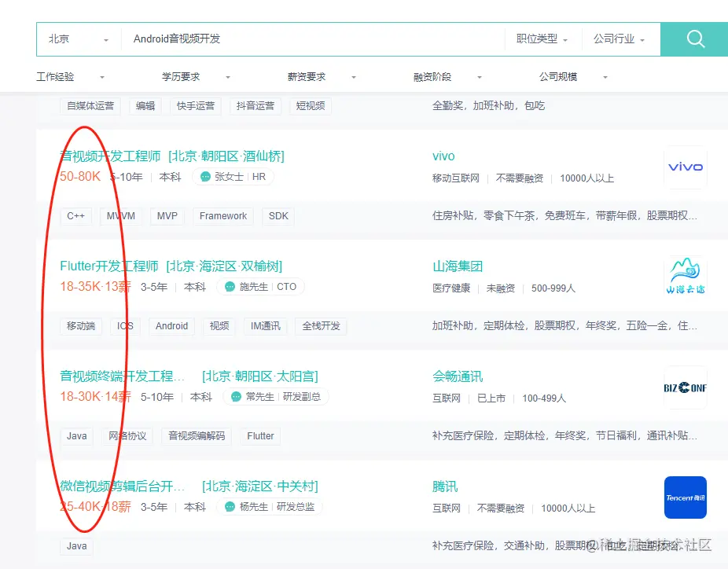
Task: Contact 常先生 研发副总 chat button
Action: [276, 397]
